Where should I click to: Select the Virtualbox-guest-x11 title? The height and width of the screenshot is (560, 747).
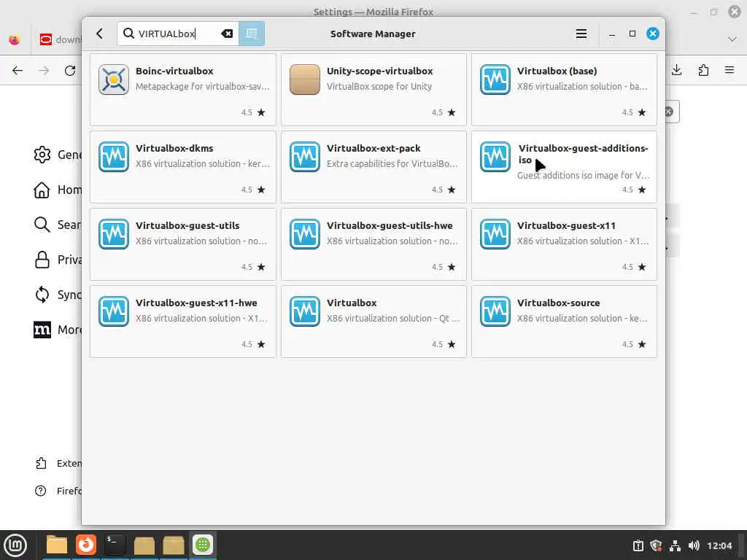[566, 225]
